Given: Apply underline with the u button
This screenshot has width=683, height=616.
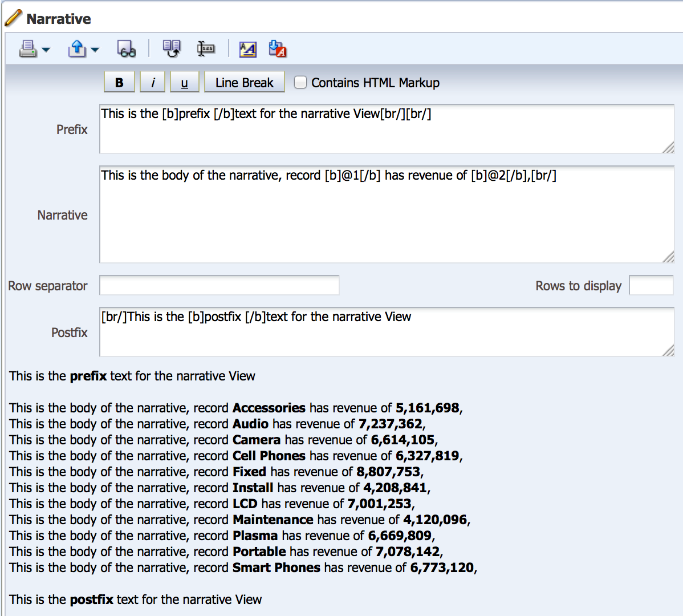Looking at the screenshot, I should click(184, 82).
